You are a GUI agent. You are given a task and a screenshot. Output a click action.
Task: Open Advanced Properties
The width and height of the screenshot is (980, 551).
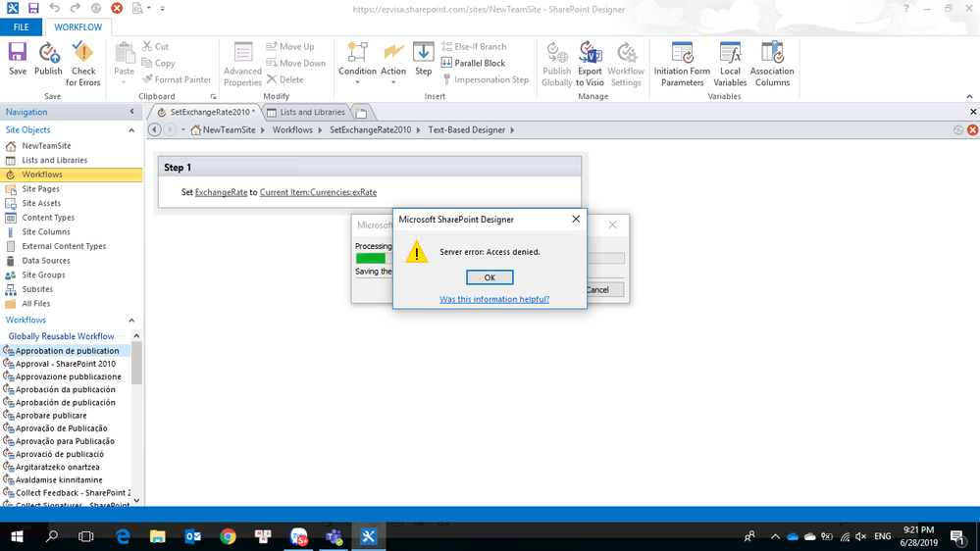tap(242, 65)
